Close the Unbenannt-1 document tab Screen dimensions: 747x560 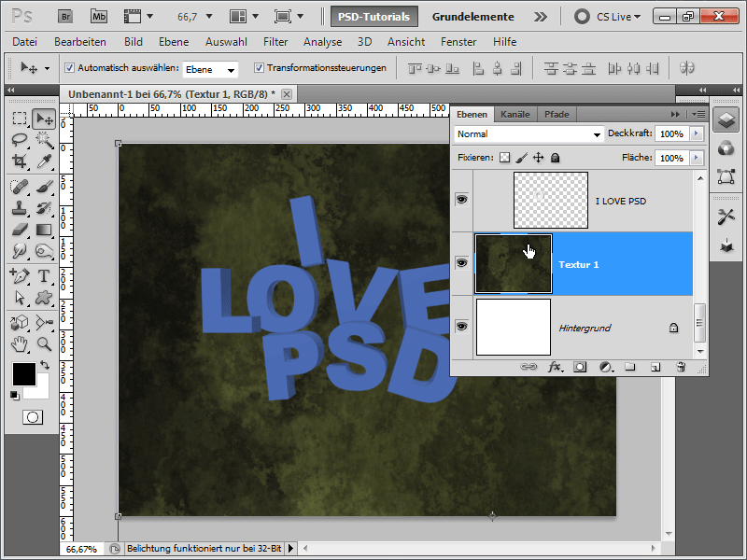click(x=287, y=94)
